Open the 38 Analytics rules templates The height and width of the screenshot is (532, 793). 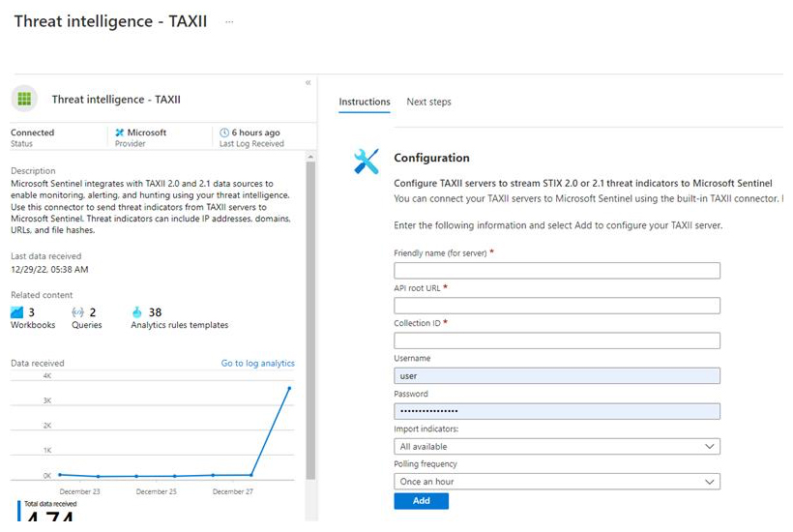pyautogui.click(x=180, y=318)
